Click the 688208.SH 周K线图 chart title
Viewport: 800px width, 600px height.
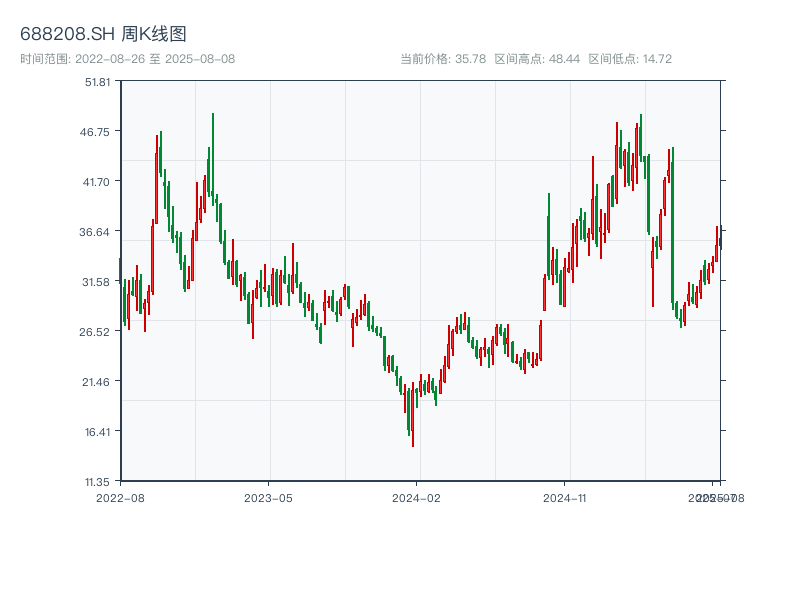pos(103,34)
